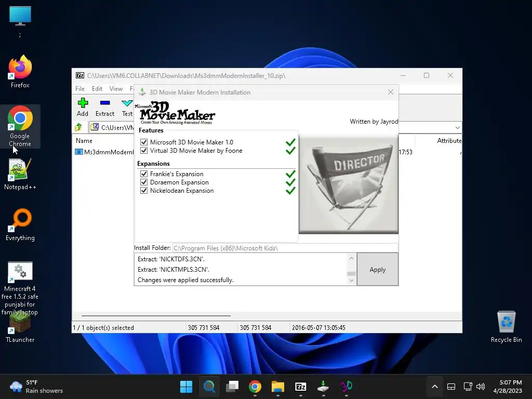Open the Edit menu in 7-Zip

(x=97, y=88)
